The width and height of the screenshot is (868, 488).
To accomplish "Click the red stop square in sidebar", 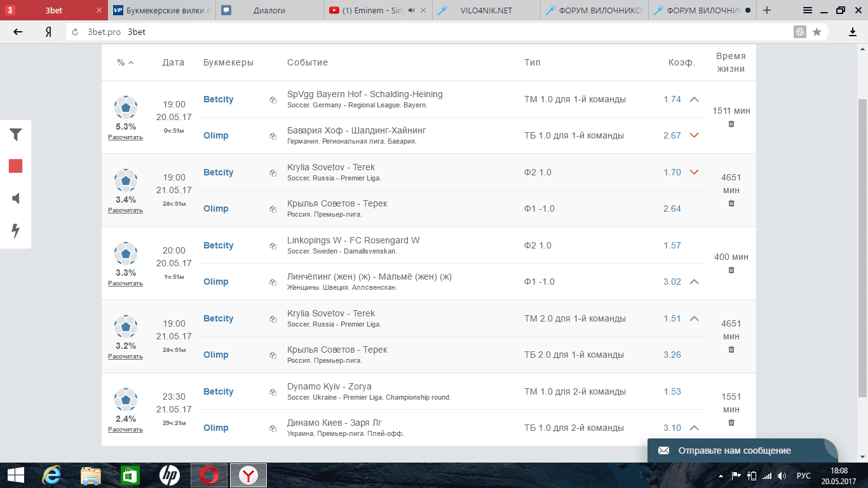I will (16, 166).
